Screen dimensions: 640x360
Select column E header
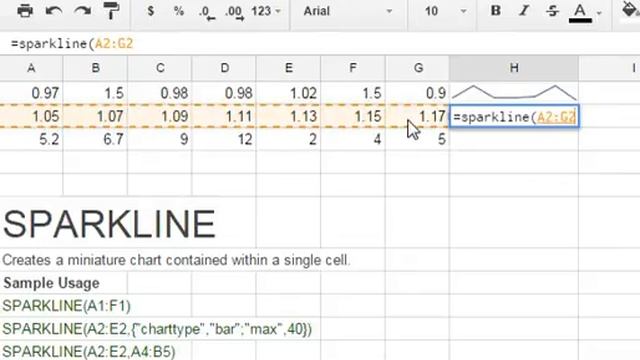(289, 68)
